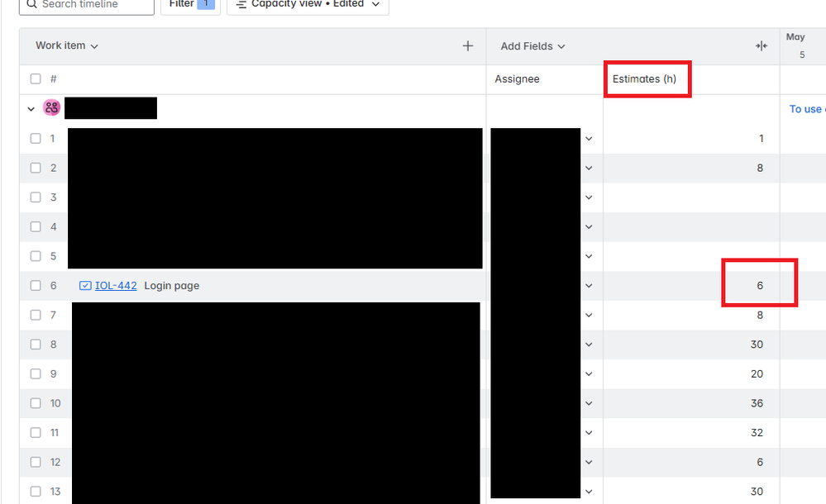Click the 'To use' link in timeline
Image resolution: width=826 pixels, height=504 pixels.
point(807,109)
